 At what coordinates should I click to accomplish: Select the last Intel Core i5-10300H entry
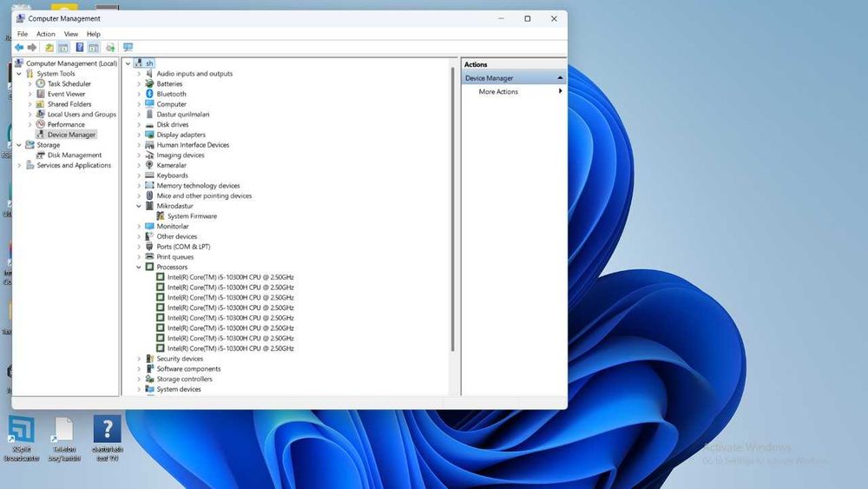230,348
